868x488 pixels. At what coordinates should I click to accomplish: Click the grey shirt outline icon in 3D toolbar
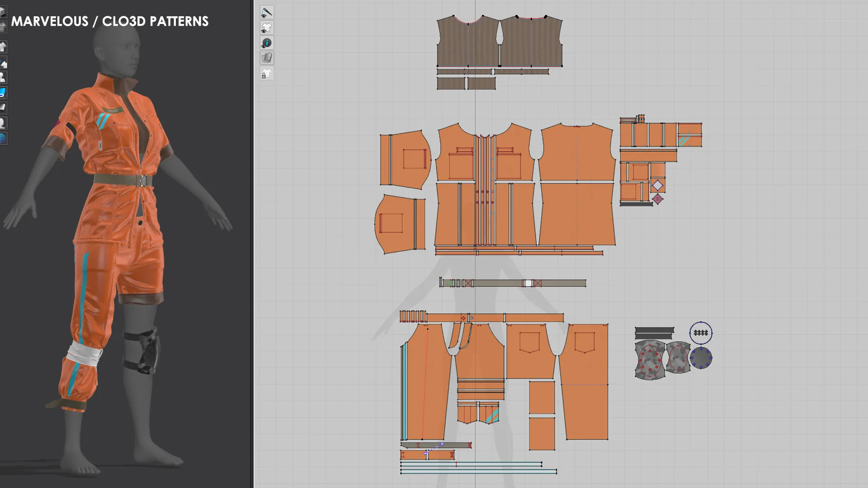(x=3, y=27)
